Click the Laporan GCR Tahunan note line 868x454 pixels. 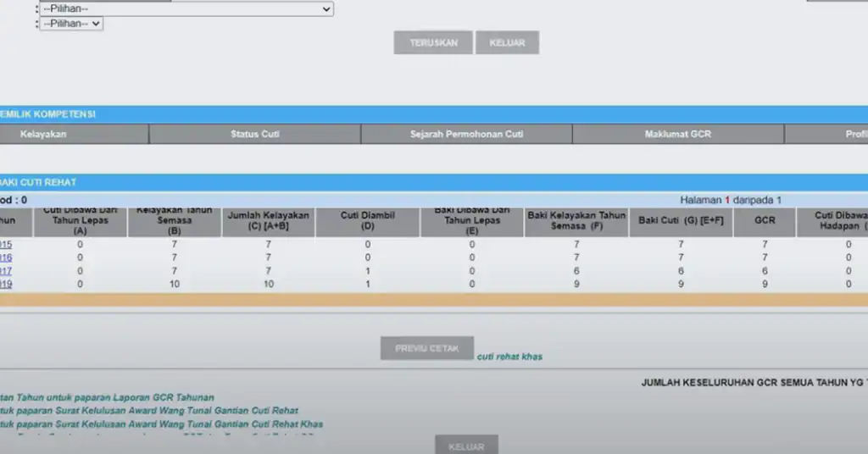[x=107, y=397]
